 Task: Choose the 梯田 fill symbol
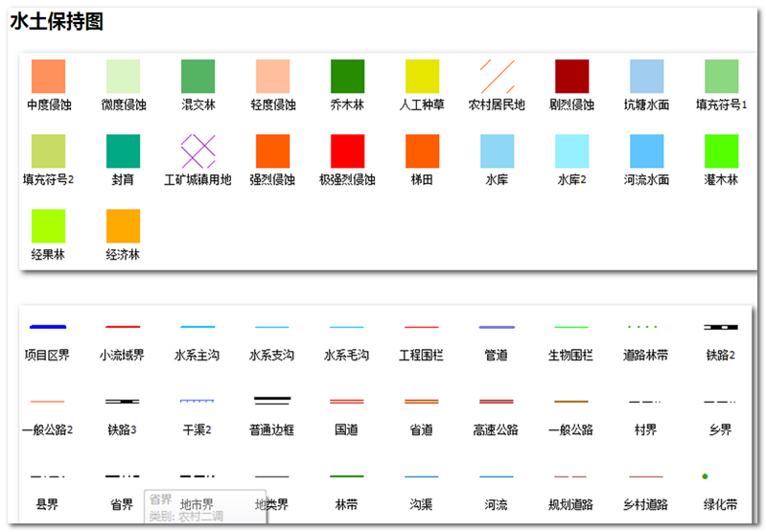(422, 150)
